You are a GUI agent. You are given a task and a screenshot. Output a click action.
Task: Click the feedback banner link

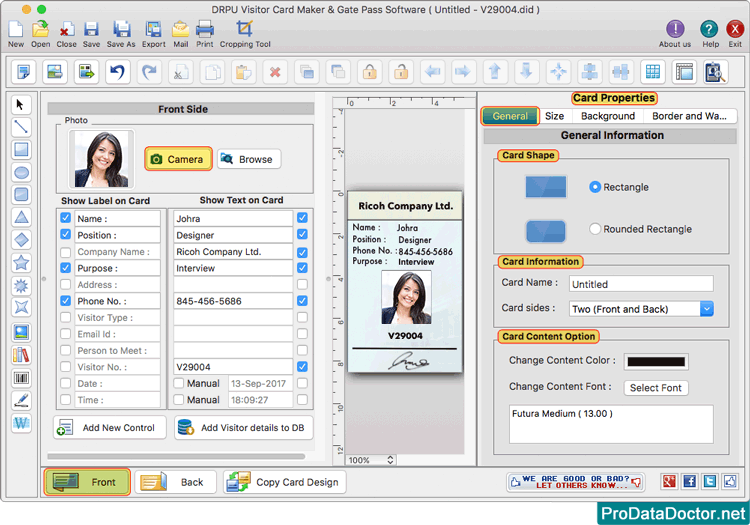(575, 481)
